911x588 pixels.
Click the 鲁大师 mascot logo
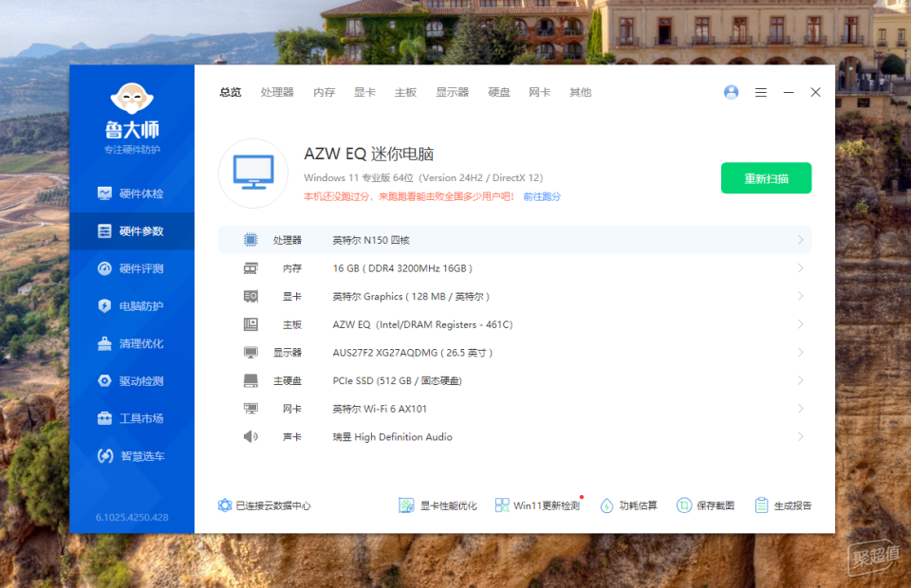pos(132,98)
